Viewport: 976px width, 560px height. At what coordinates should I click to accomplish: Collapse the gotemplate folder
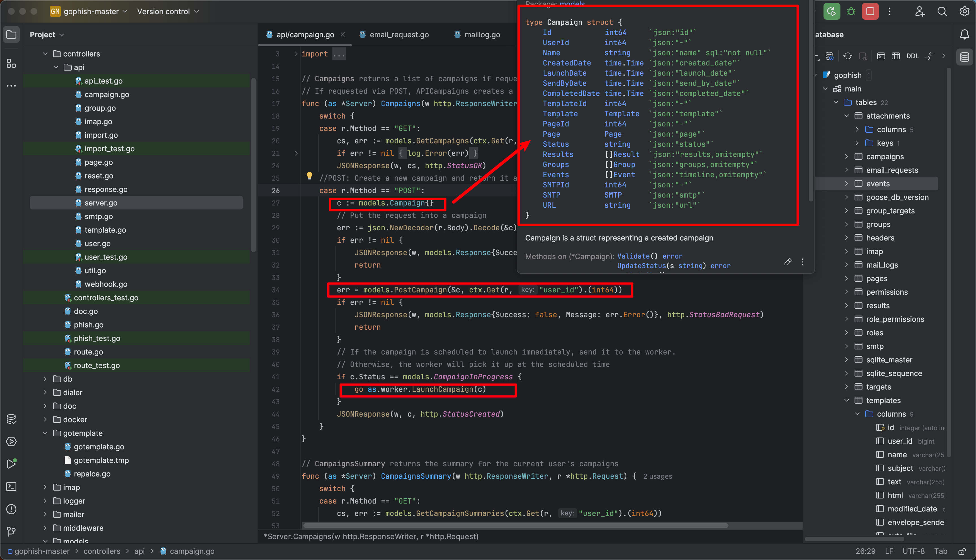(45, 433)
